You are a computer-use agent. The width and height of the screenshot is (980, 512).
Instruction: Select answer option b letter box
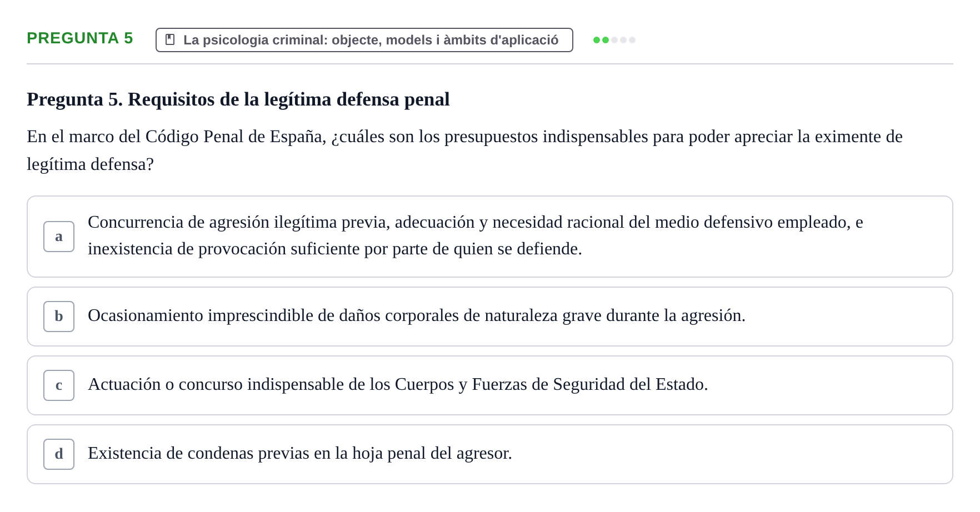pos(59,317)
